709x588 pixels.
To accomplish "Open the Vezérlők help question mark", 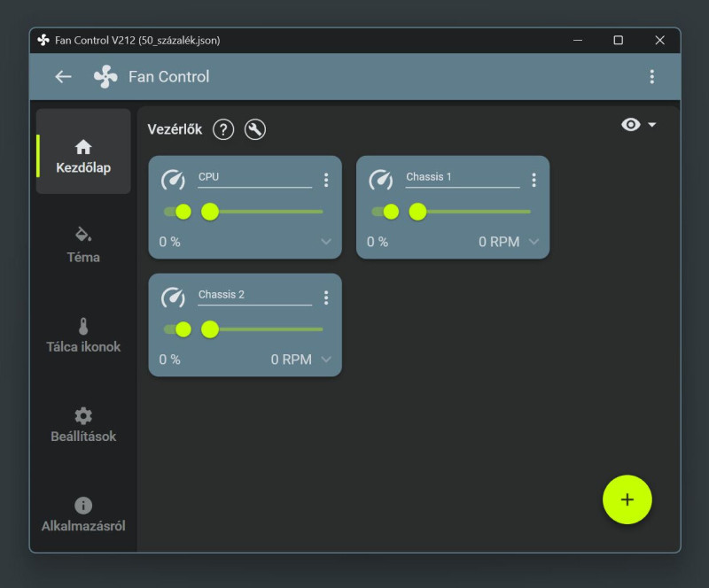I will point(223,129).
